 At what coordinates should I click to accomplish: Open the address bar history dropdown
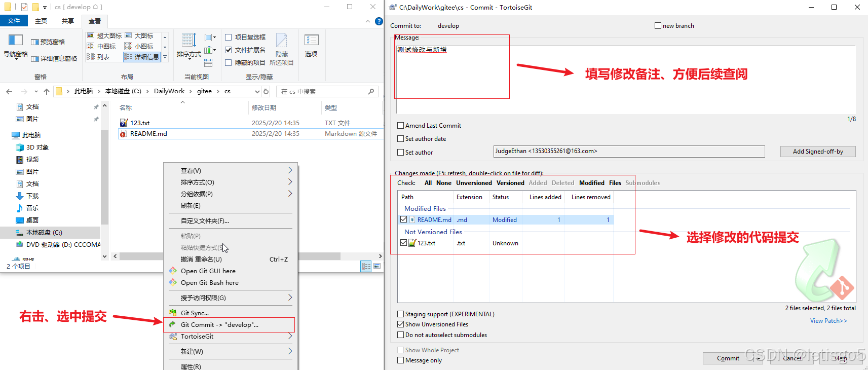pyautogui.click(x=257, y=91)
